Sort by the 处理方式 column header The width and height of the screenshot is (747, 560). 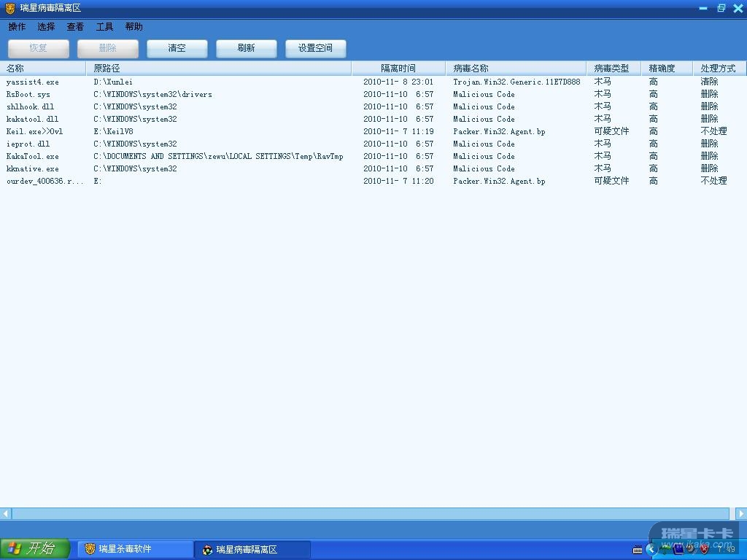pyautogui.click(x=719, y=68)
